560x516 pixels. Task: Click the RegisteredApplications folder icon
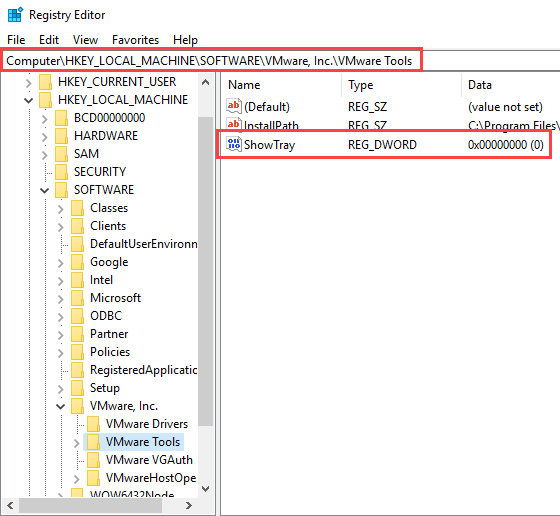tap(78, 370)
